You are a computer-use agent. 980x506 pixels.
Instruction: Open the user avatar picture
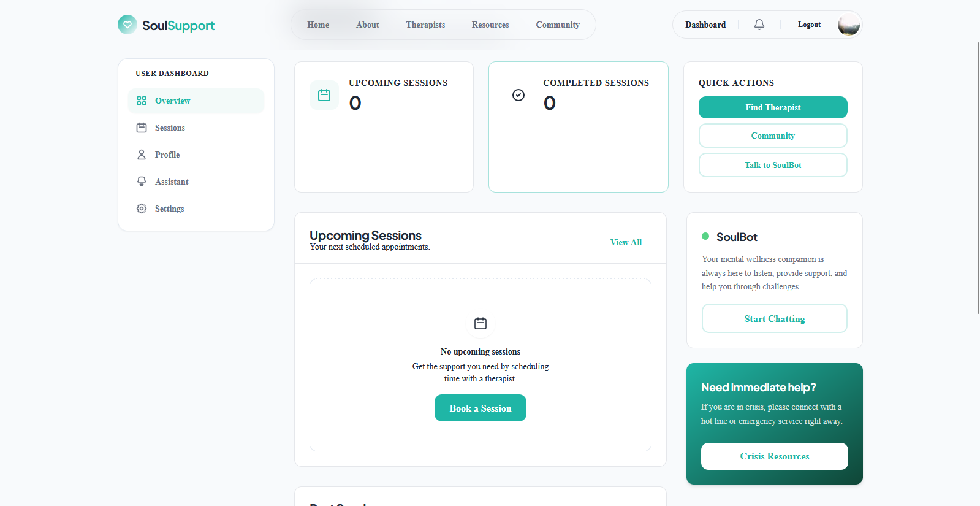coord(849,25)
